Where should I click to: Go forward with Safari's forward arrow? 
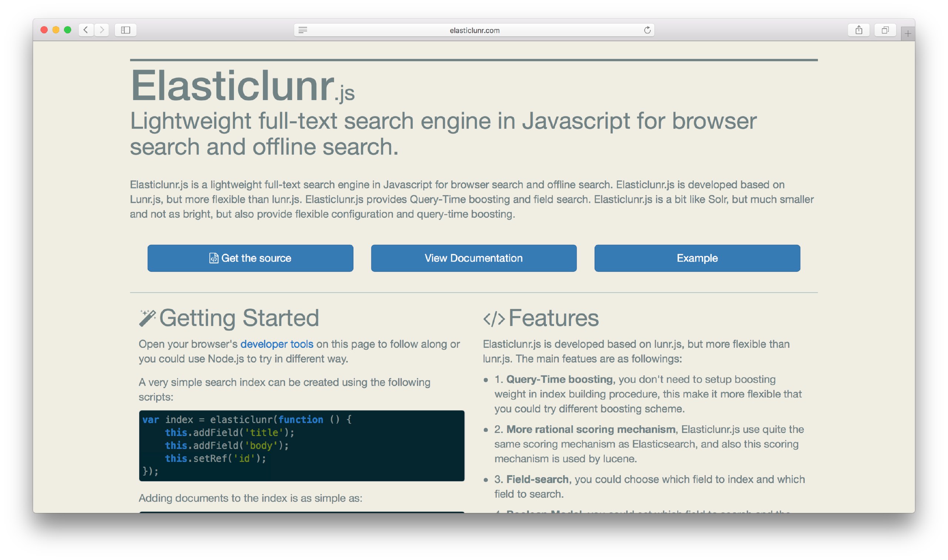pyautogui.click(x=101, y=30)
